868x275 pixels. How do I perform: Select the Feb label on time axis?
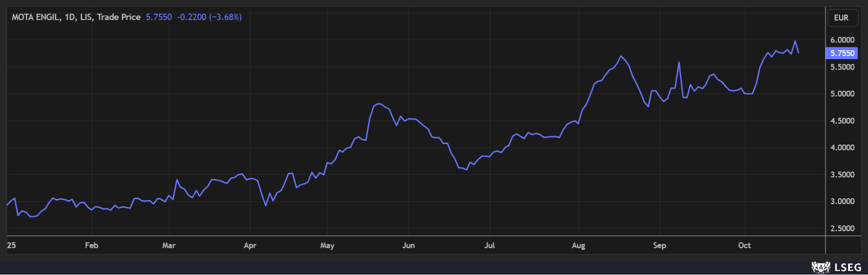[91, 245]
